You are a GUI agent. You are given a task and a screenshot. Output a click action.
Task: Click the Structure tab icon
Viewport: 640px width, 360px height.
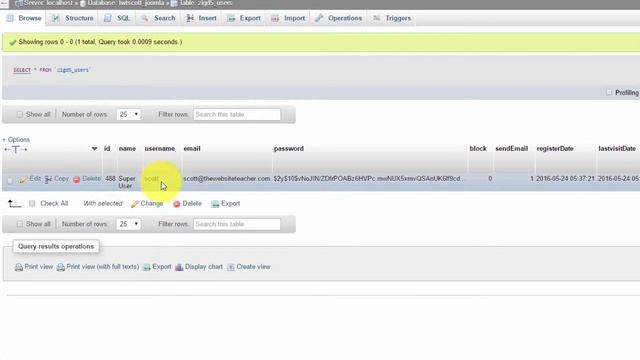click(x=56, y=18)
